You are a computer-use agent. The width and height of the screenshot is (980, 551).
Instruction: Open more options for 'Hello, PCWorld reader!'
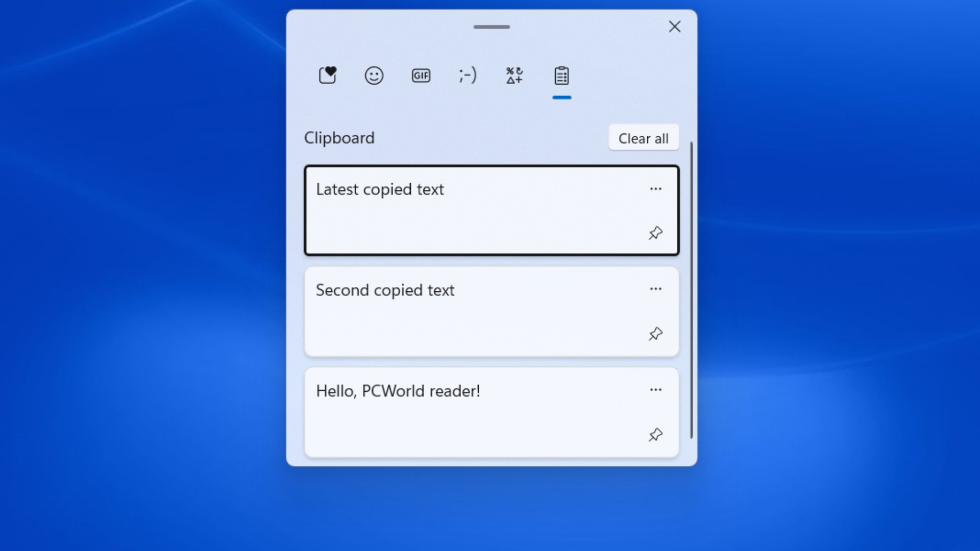[x=655, y=390]
